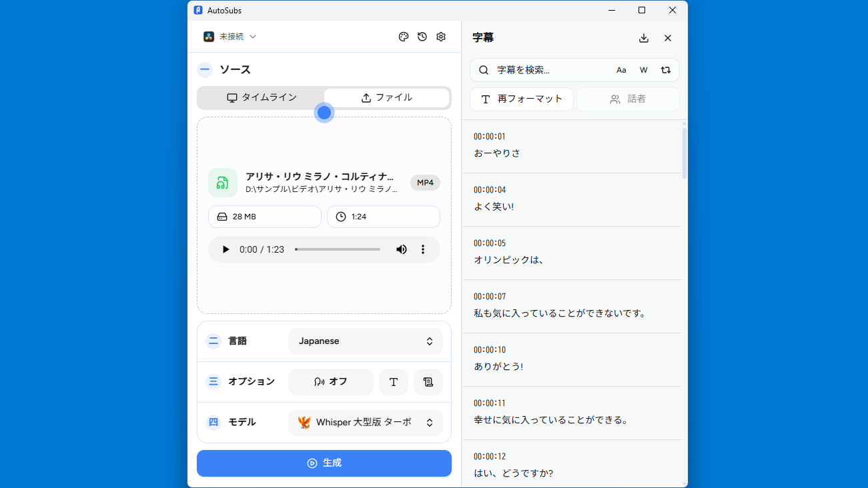Open the audio player more options menu

coord(423,249)
